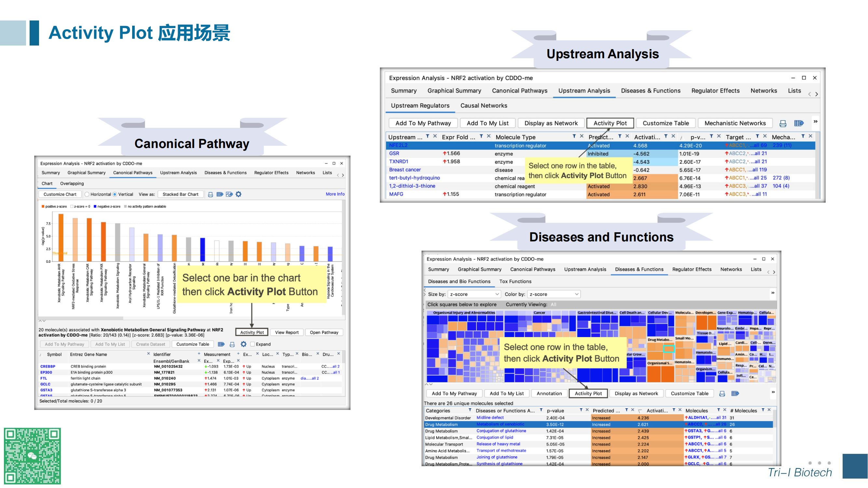Export the Diseases and Functions table icon

tap(735, 393)
